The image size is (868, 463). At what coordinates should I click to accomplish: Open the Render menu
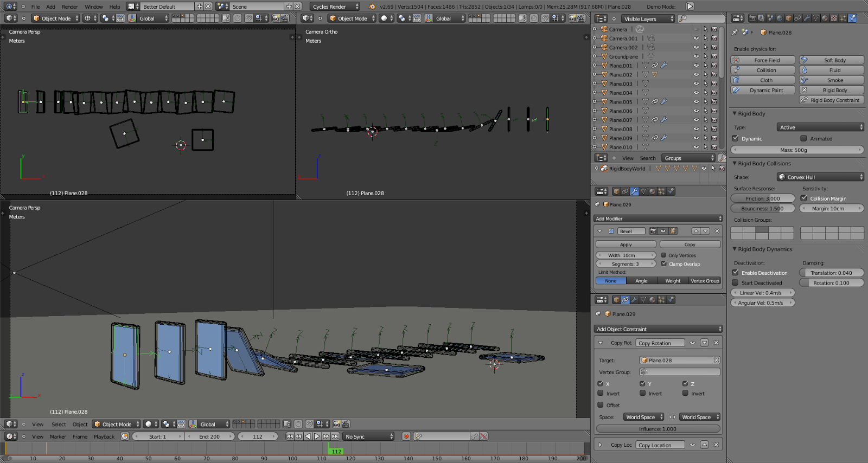click(69, 7)
